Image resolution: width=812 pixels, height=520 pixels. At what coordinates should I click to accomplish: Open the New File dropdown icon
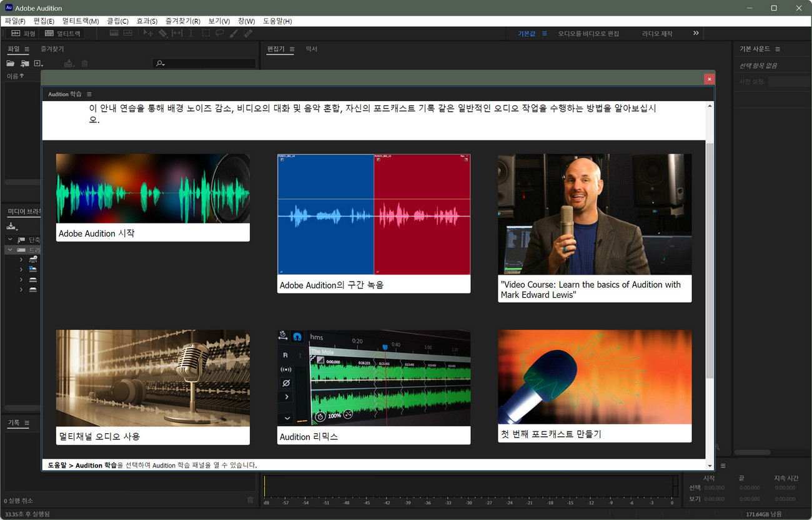pos(39,63)
